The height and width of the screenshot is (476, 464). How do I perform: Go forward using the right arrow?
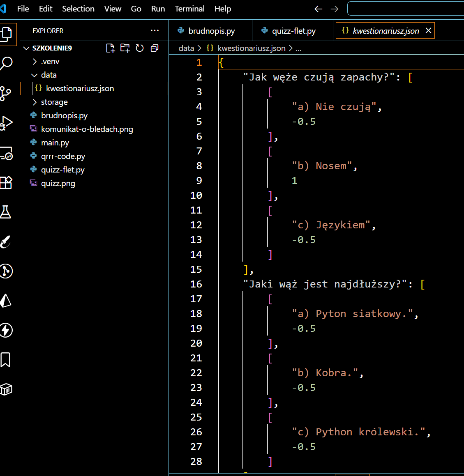click(x=334, y=9)
